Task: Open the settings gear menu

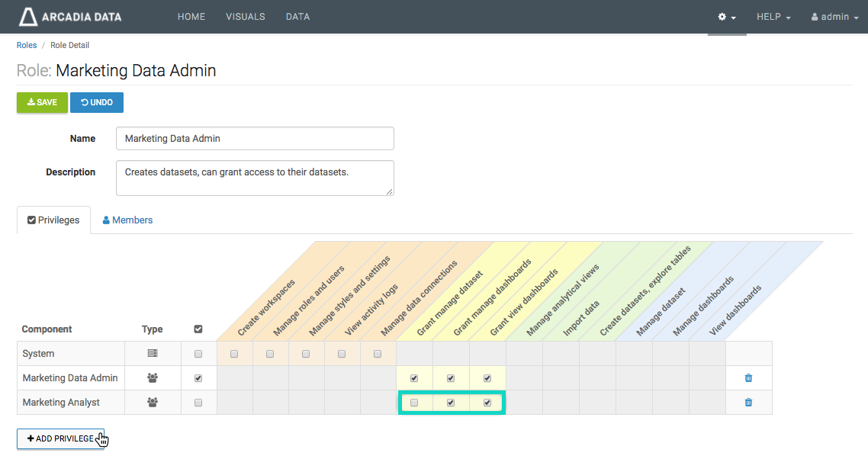Action: [x=726, y=17]
